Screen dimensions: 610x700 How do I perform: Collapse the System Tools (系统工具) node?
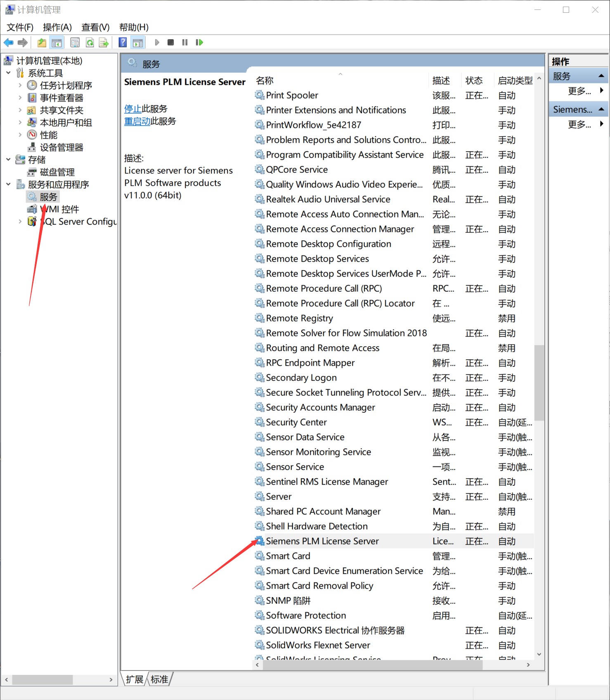pos(8,73)
